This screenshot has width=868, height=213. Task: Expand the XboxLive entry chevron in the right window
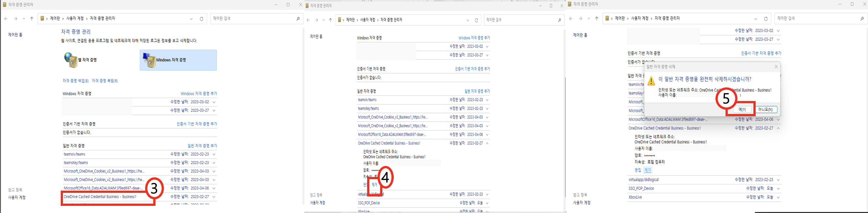(778, 197)
